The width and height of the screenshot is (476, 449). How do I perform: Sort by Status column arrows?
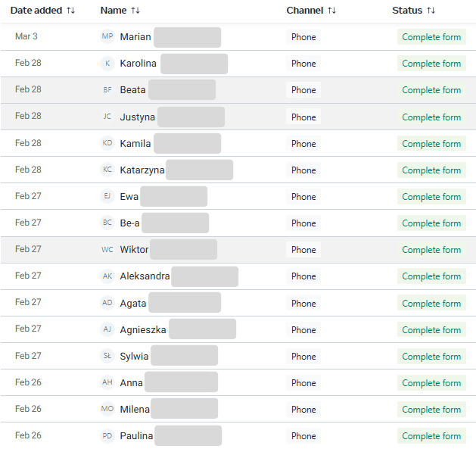pos(431,11)
